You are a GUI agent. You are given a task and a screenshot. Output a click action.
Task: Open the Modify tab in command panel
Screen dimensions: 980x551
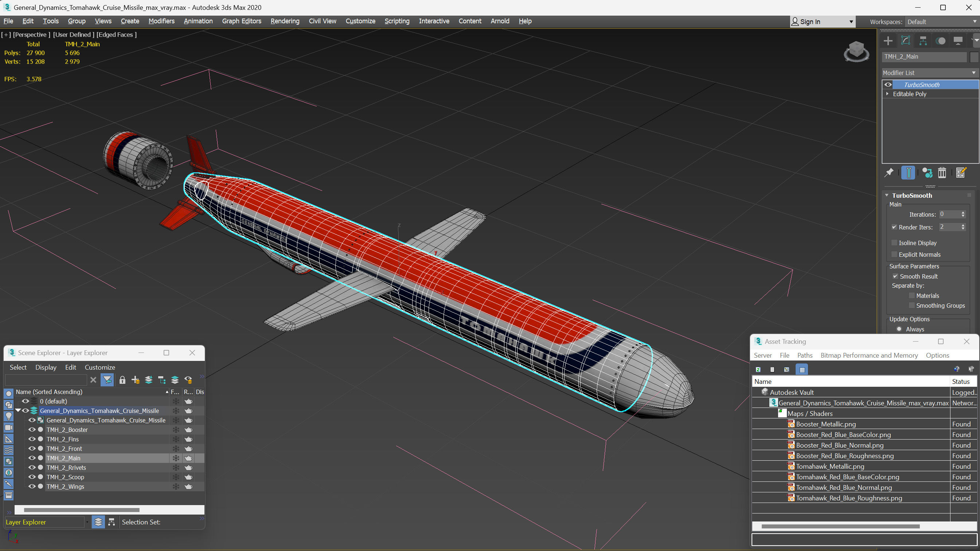coord(905,41)
